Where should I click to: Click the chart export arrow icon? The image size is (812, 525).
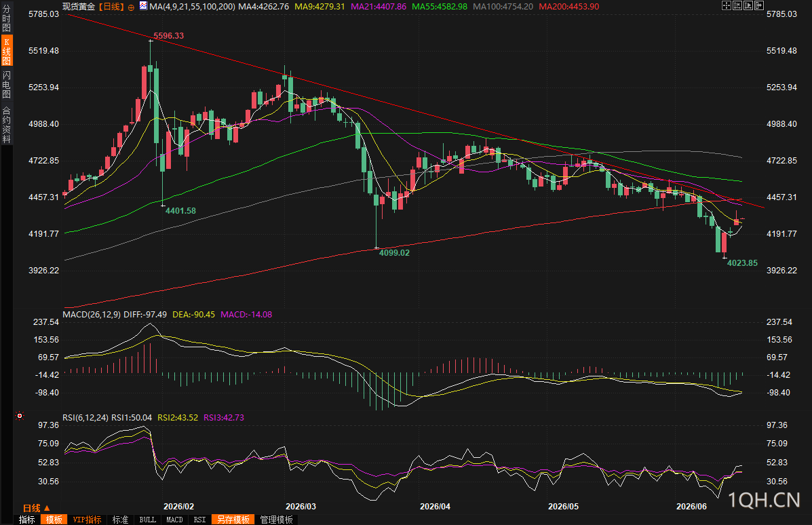[x=759, y=5]
